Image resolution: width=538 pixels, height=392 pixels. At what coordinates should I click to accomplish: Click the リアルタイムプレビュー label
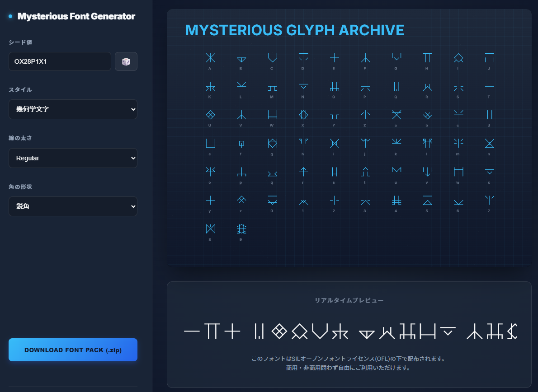pos(349,300)
